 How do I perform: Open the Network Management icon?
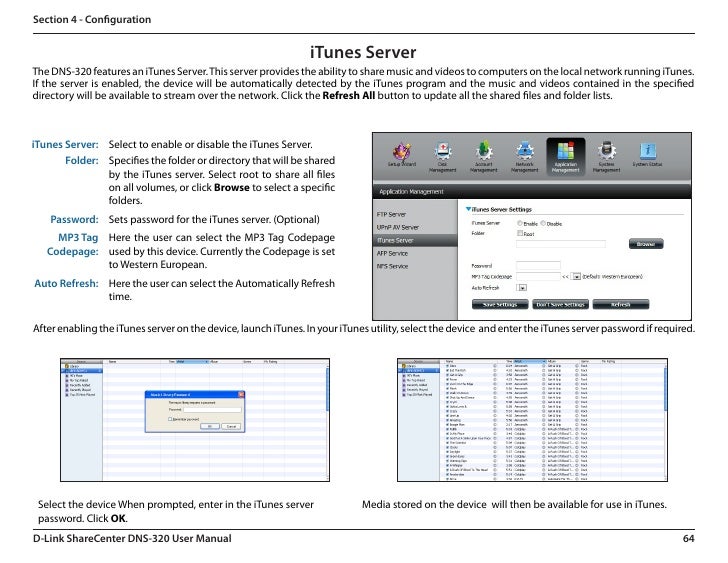[524, 156]
